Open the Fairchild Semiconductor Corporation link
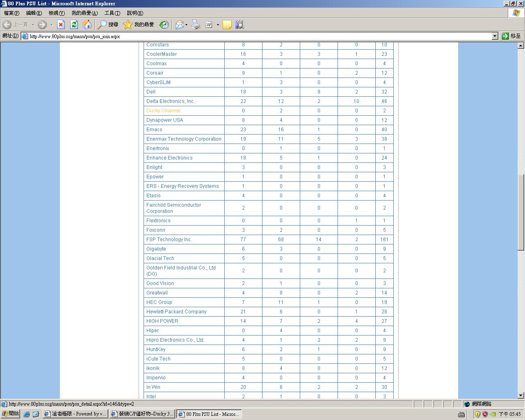 [x=173, y=208]
